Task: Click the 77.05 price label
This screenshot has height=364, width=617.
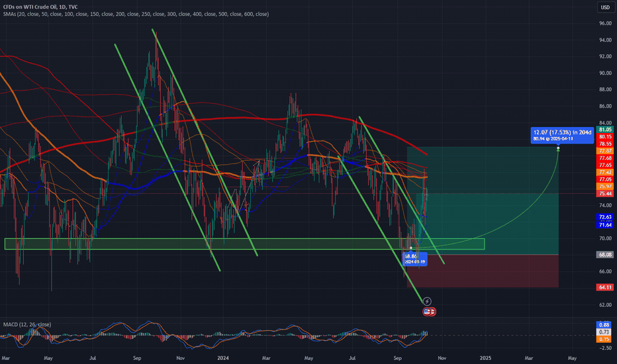Action: coord(605,179)
